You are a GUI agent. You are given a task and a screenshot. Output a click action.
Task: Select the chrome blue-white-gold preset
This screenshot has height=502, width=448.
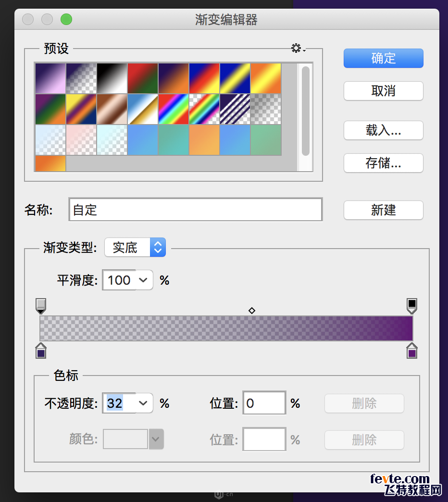[143, 109]
